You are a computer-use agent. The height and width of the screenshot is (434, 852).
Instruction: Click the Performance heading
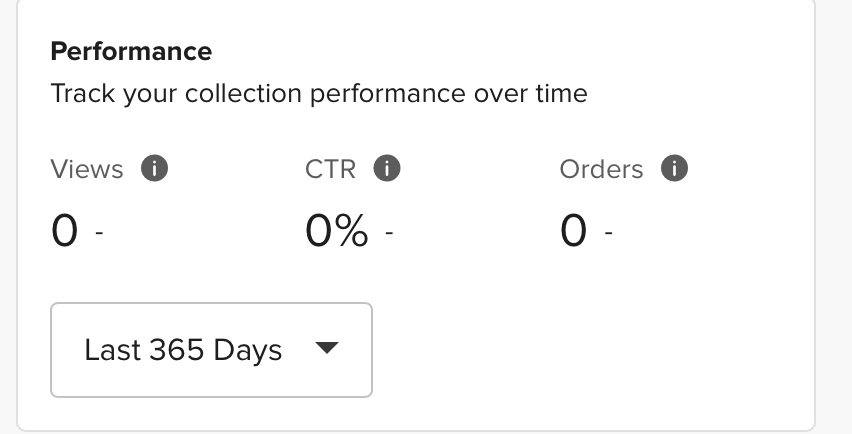tap(131, 52)
